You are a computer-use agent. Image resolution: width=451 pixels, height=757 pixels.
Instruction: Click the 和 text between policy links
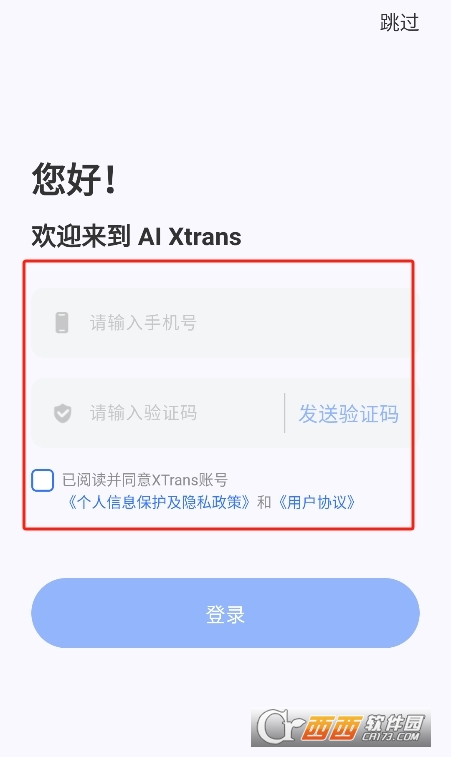(264, 502)
